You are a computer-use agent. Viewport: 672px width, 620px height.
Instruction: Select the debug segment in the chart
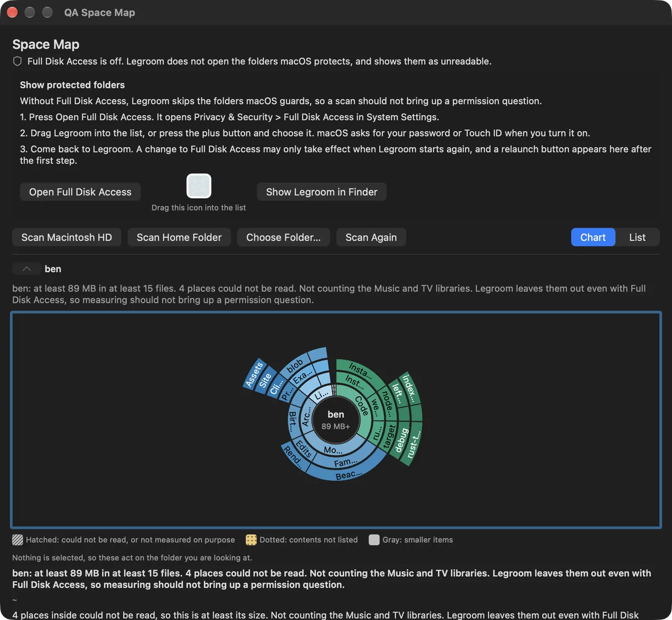point(400,440)
